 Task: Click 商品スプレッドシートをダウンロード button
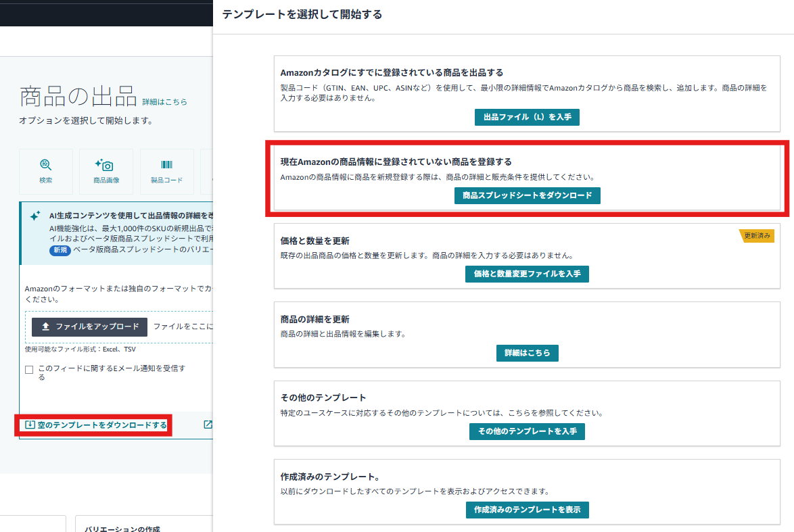pos(527,195)
